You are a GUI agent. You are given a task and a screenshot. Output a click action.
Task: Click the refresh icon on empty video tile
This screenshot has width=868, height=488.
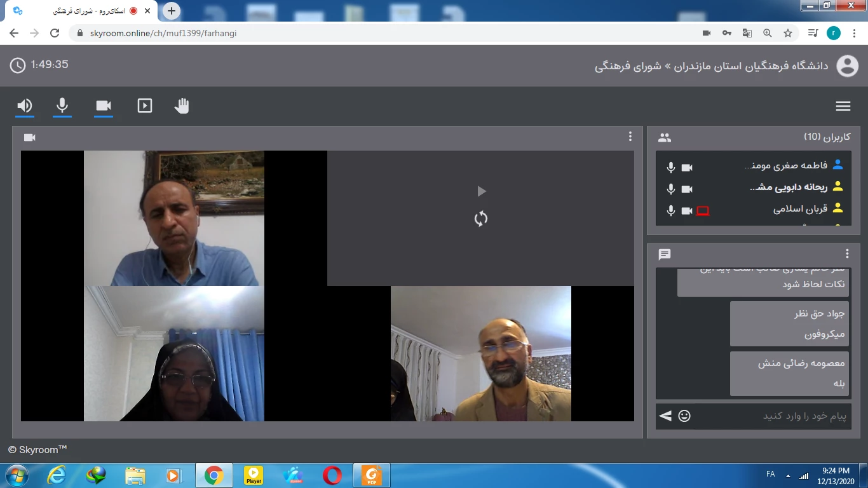pyautogui.click(x=481, y=219)
